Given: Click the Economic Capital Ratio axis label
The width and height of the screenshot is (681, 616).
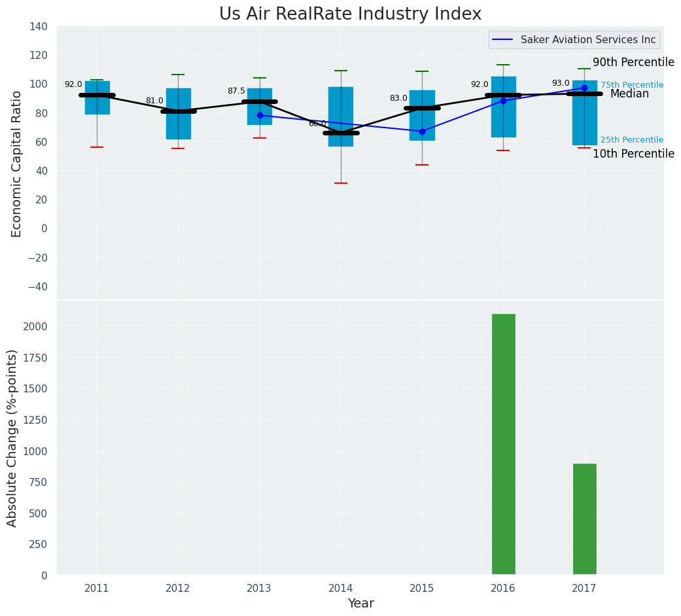Looking at the screenshot, I should click(x=16, y=163).
